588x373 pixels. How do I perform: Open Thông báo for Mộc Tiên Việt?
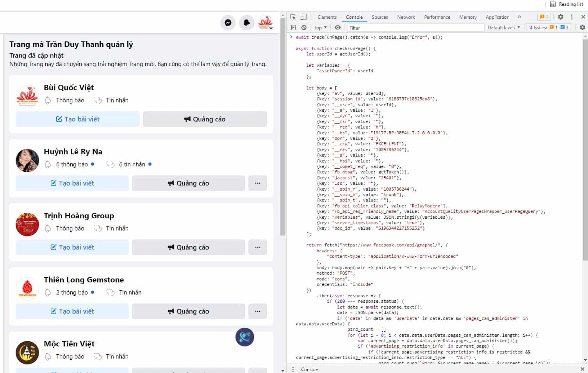pyautogui.click(x=64, y=357)
